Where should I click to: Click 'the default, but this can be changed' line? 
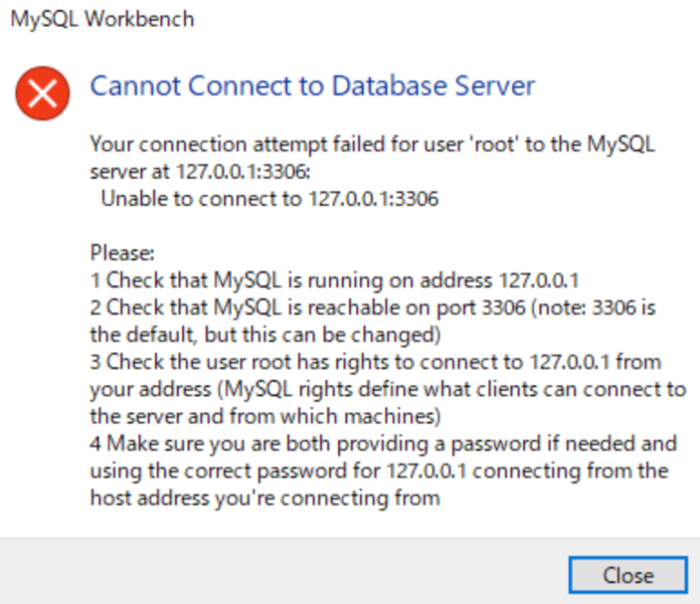265,335
